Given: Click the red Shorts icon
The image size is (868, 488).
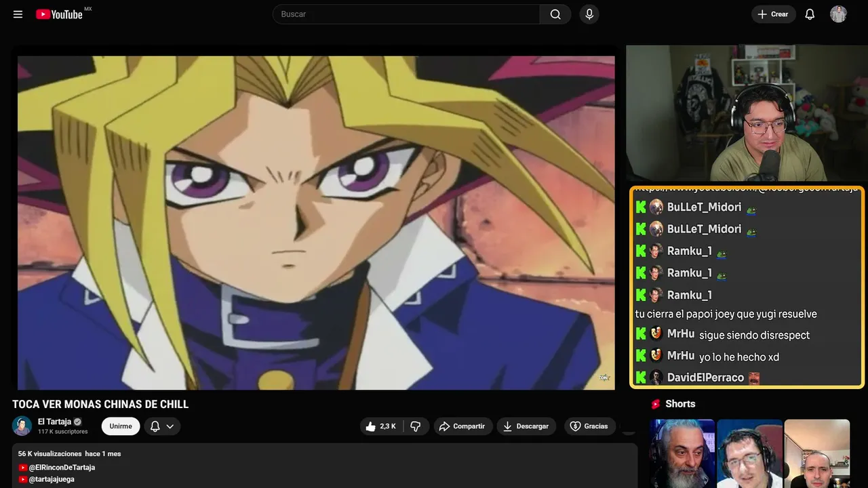Looking at the screenshot, I should click(x=656, y=404).
